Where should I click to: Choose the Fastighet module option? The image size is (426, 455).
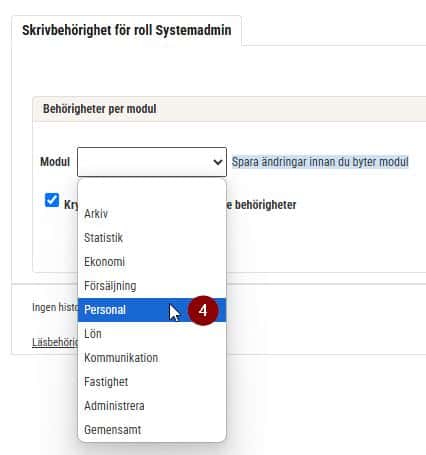point(152,382)
